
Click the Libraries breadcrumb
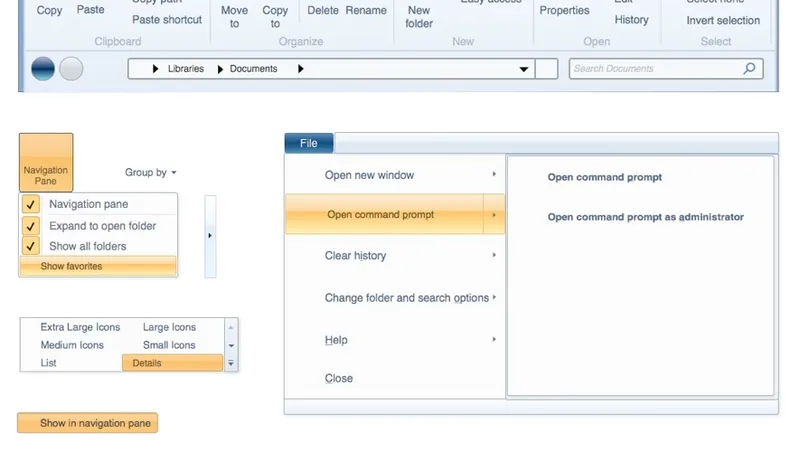(x=186, y=68)
